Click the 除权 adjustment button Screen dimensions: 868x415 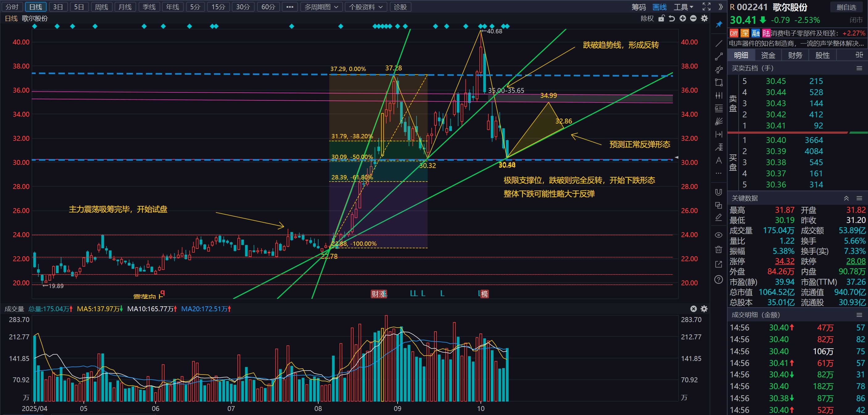point(647,19)
